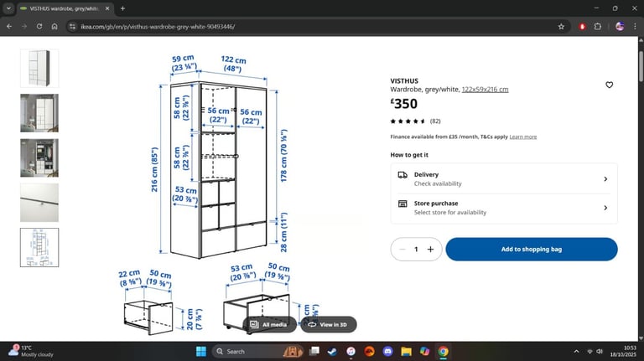The image size is (644, 361).
Task: View site information icon in address bar
Action: click(x=73, y=27)
